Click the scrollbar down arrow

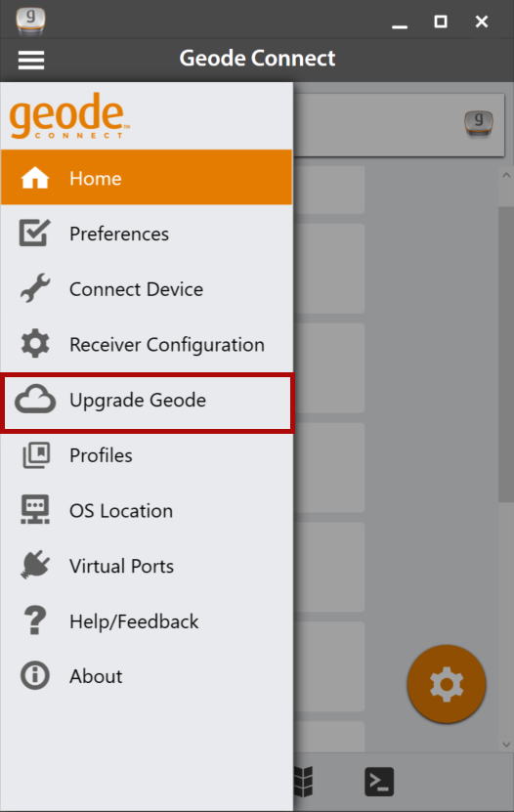pyautogui.click(x=506, y=745)
